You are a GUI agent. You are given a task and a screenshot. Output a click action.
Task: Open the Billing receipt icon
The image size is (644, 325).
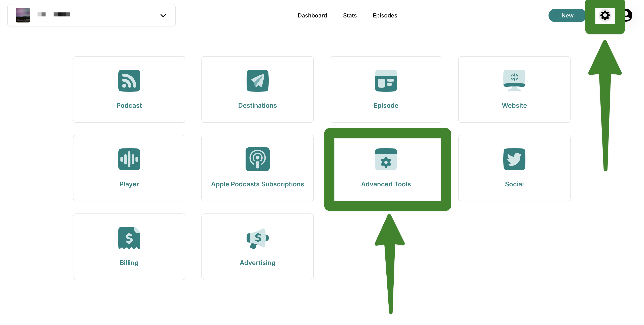coord(129,238)
